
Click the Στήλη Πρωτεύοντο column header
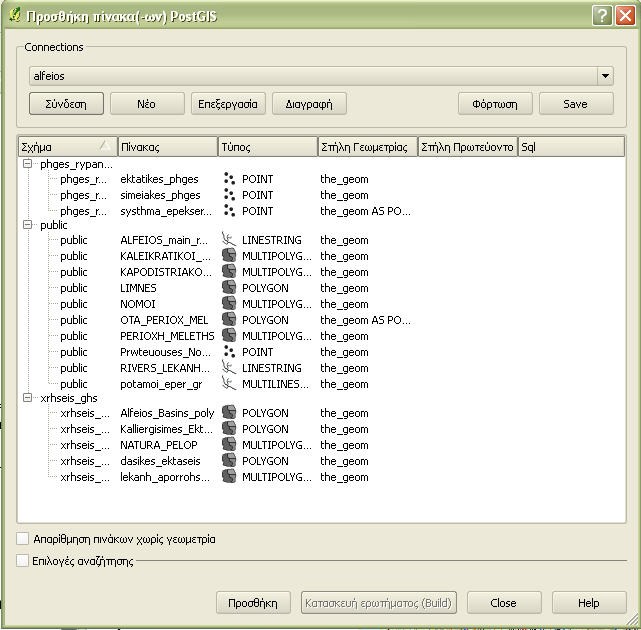coord(468,147)
